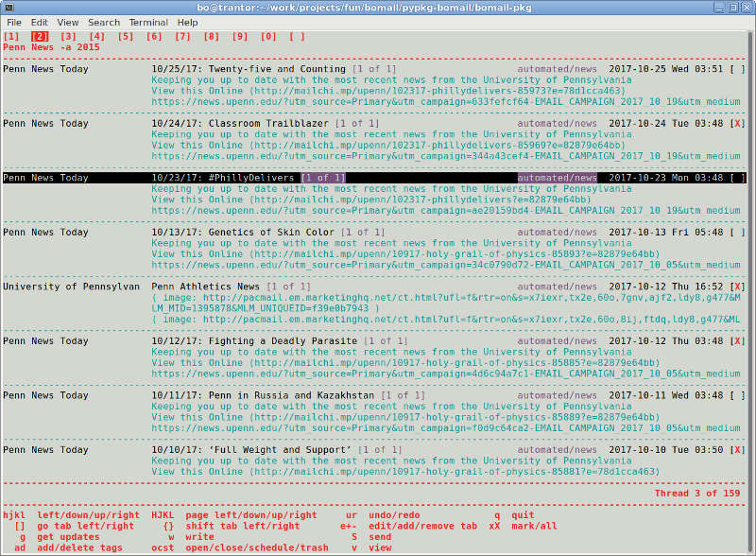Open the Edit menu

coord(39,22)
